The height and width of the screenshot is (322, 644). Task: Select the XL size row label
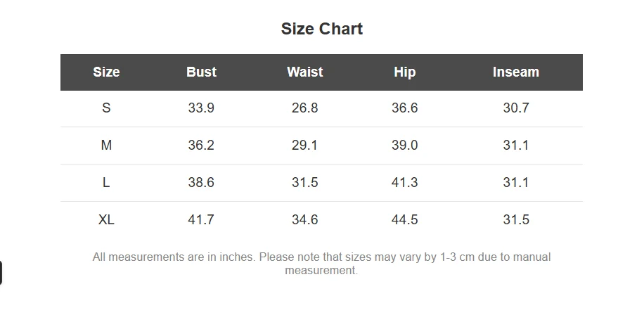pos(106,220)
